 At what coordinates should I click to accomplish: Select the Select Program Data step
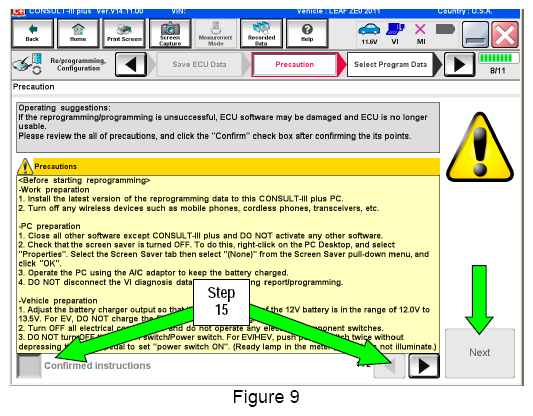[x=390, y=64]
